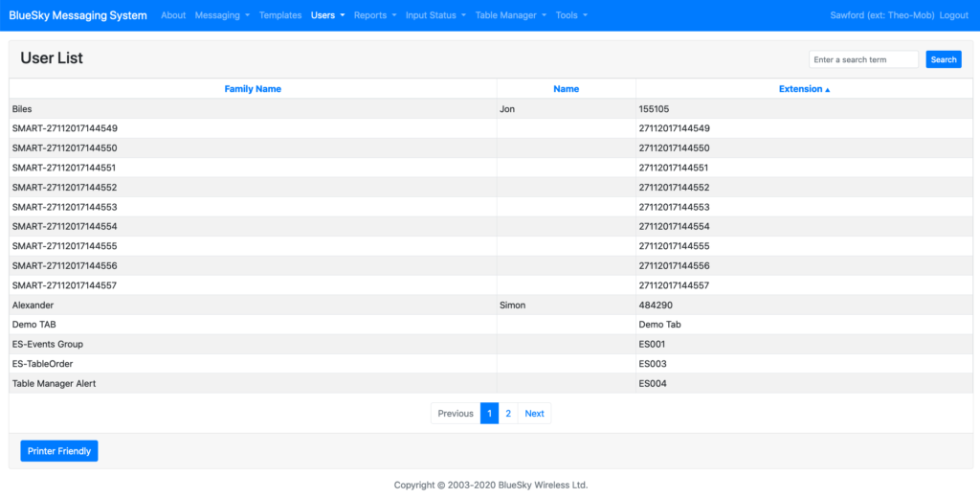
Task: Go to page 2 of the list
Action: pyautogui.click(x=508, y=414)
